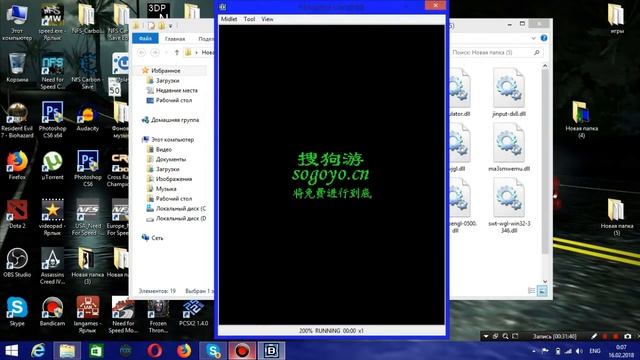Open the volume control in system tray
640x360 pixels.
coord(579,351)
